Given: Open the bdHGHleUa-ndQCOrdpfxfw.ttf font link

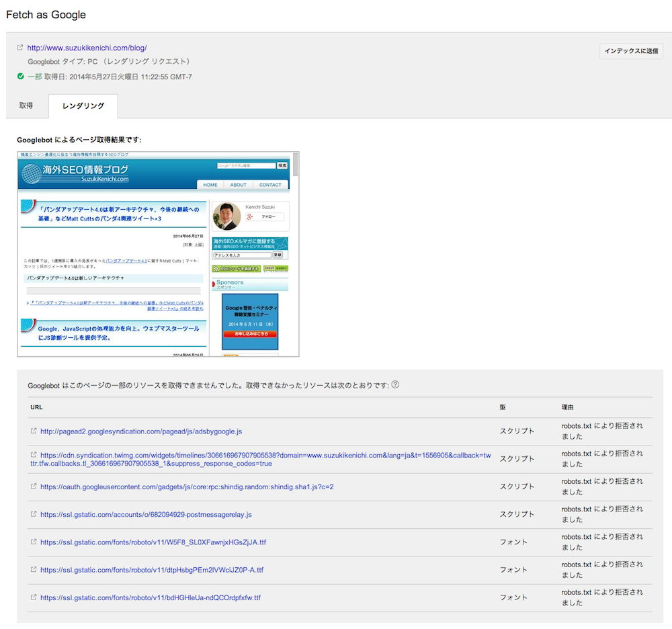Looking at the screenshot, I should click(151, 597).
